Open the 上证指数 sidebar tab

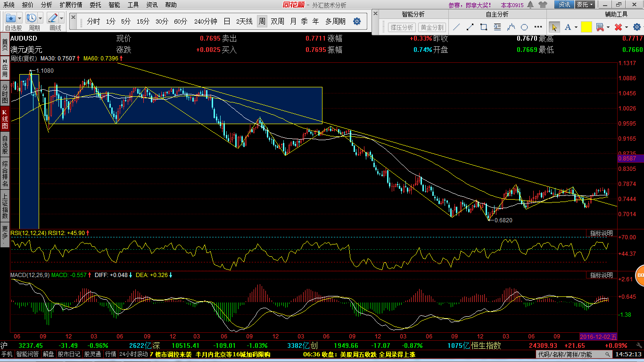point(5,206)
